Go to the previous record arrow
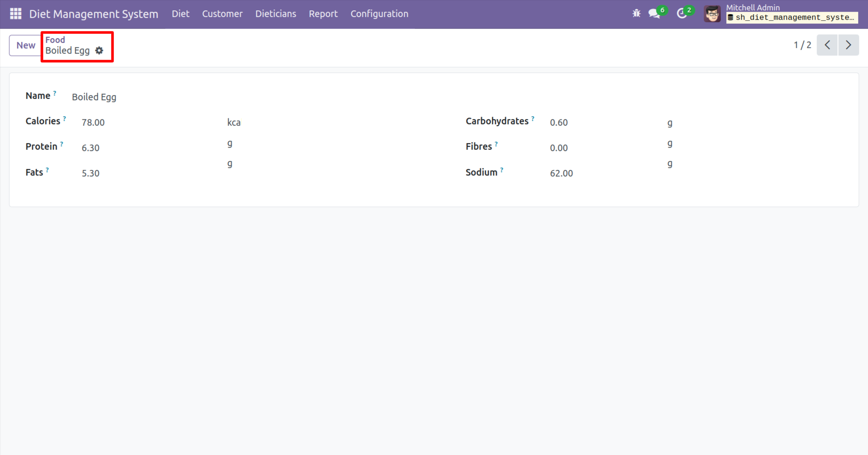 (x=827, y=45)
